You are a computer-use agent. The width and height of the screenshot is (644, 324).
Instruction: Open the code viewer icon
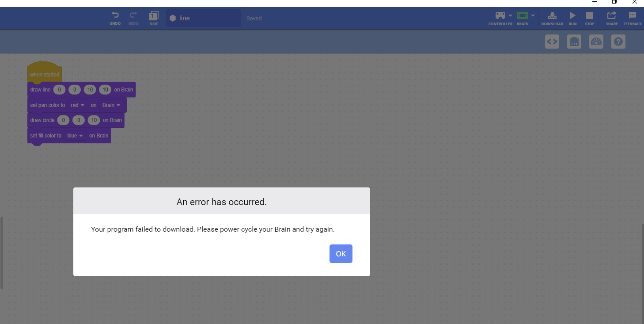coord(552,42)
